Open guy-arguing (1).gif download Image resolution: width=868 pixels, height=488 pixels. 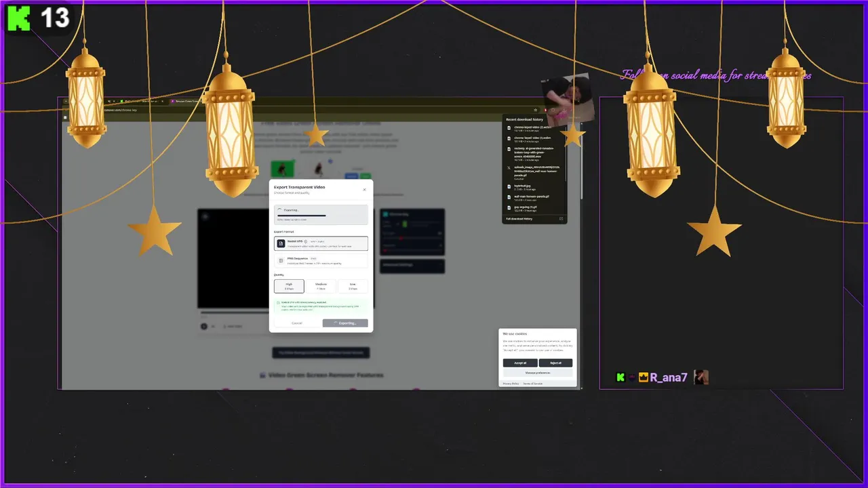point(534,208)
